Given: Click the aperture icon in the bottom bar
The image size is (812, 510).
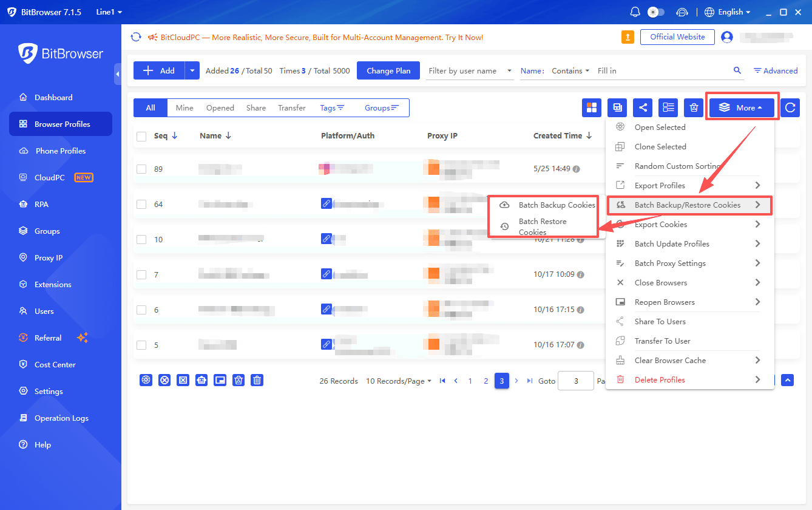Looking at the screenshot, I should [146, 380].
